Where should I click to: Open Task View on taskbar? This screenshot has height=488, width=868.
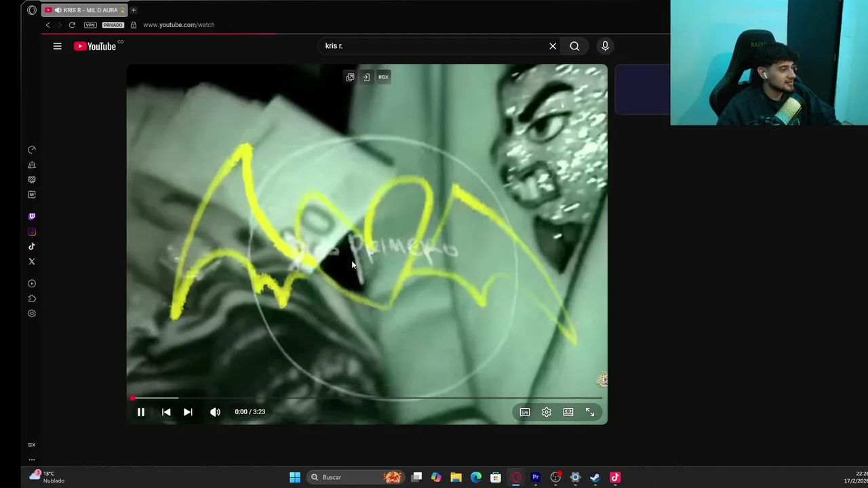(x=417, y=477)
